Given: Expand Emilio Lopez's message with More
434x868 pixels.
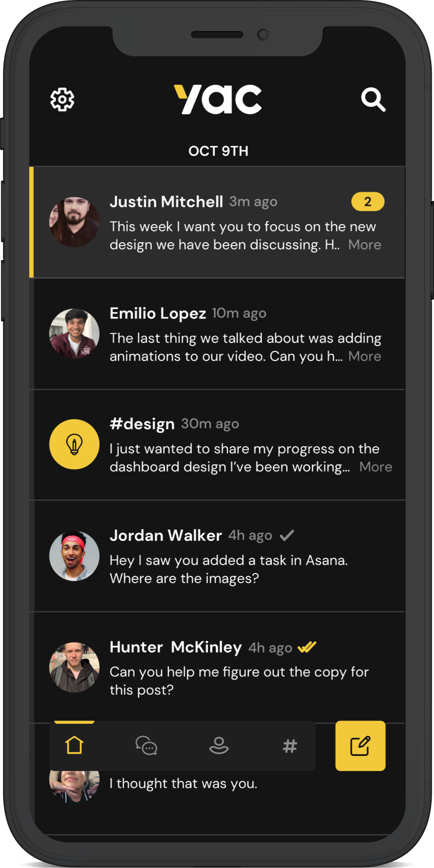Looking at the screenshot, I should tap(364, 356).
